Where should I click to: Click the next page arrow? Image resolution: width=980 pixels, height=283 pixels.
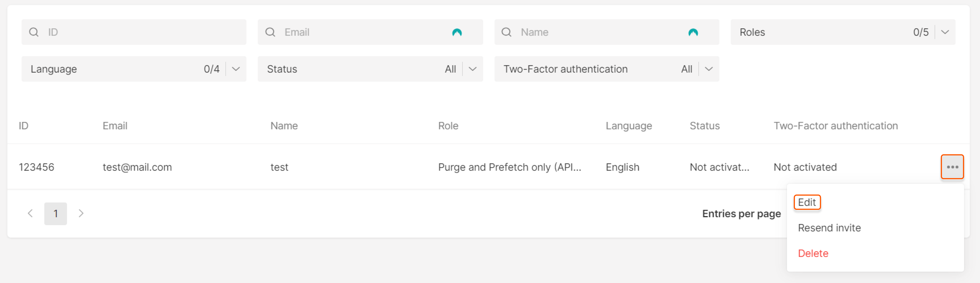point(81,214)
